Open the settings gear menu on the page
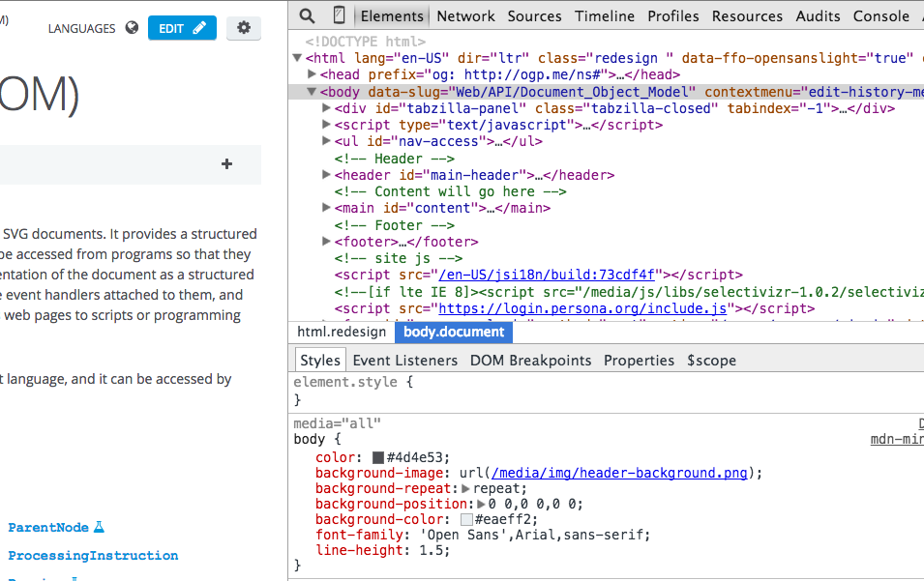The width and height of the screenshot is (924, 581). point(244,28)
